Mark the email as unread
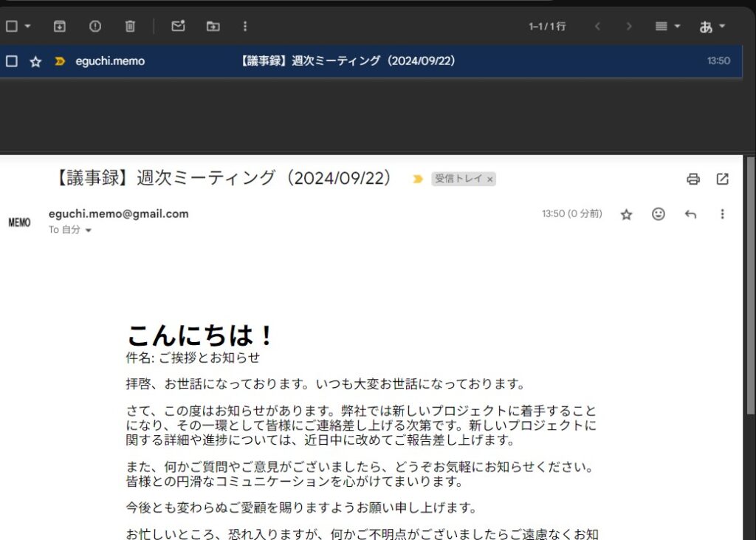The height and width of the screenshot is (540, 756). (177, 26)
